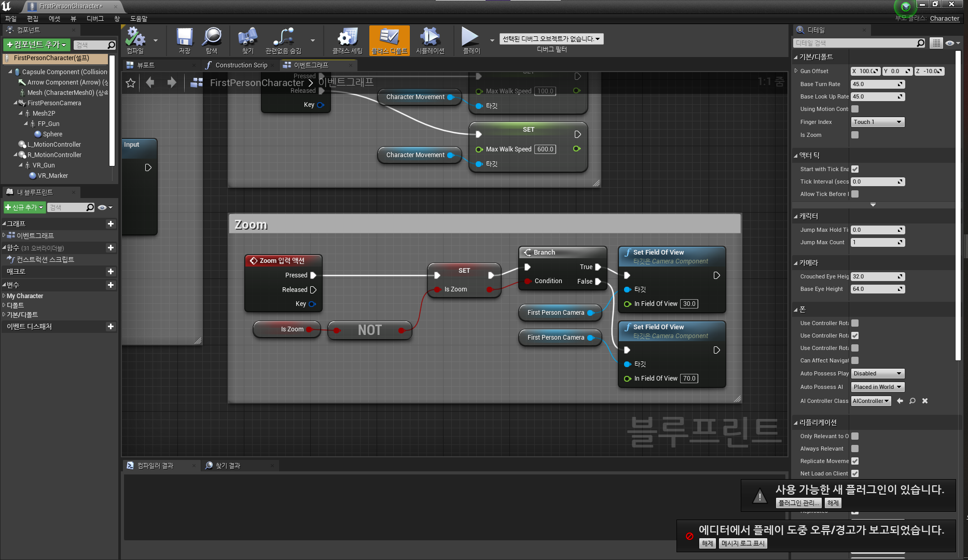Open property matrix grid icon in Details
This screenshot has width=968, height=560.
pos(936,43)
